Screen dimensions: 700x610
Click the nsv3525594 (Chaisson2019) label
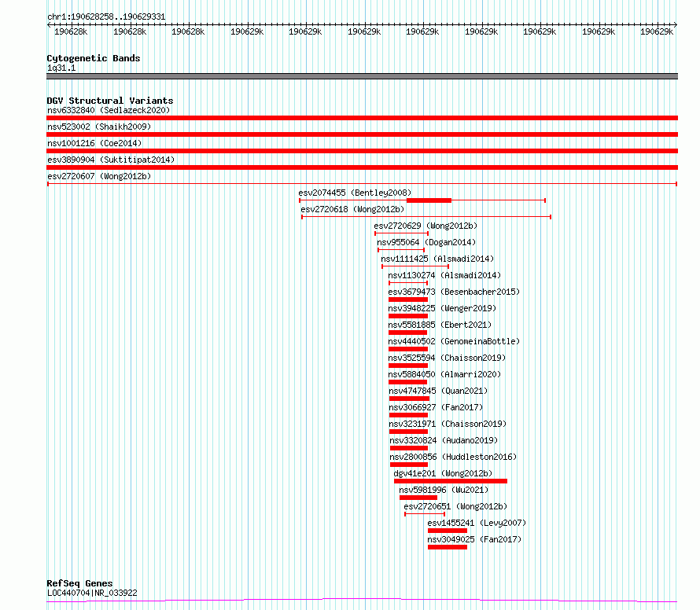tap(447, 358)
